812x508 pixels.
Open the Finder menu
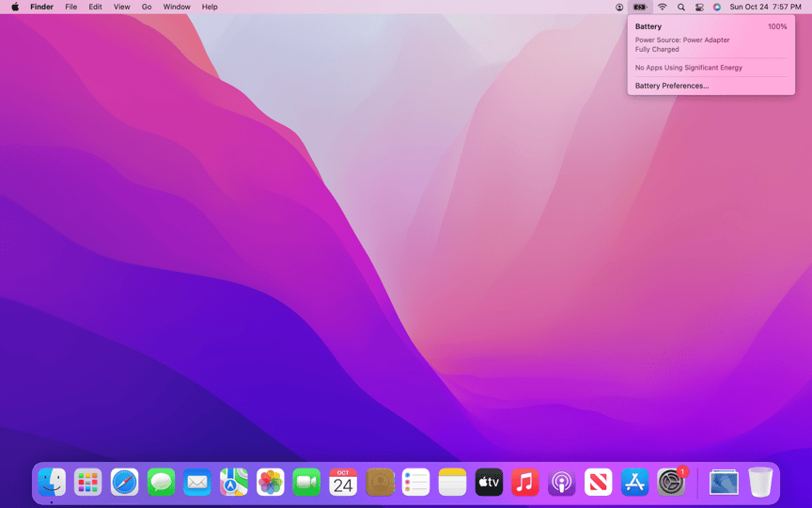[x=41, y=7]
